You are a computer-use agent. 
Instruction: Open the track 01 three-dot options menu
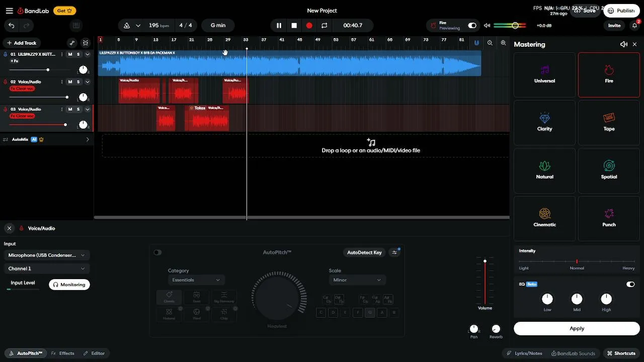pyautogui.click(x=62, y=54)
